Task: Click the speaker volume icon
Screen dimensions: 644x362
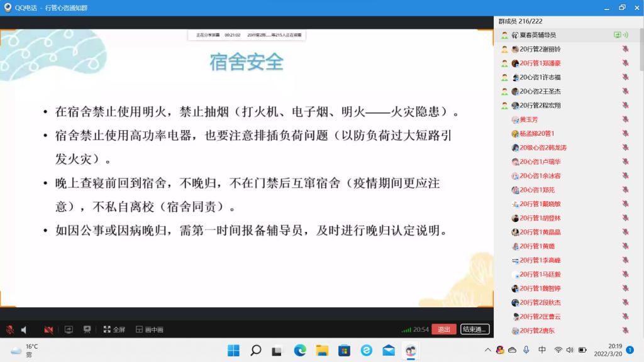Action: click(25, 329)
